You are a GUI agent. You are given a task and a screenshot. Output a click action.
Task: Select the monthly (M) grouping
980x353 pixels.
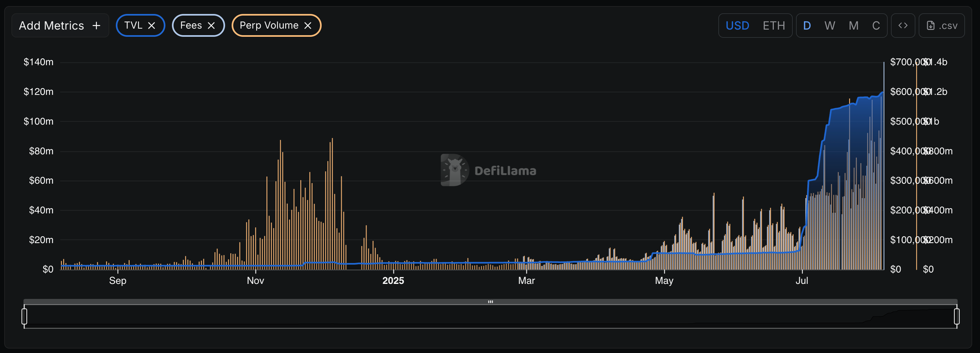click(x=854, y=25)
